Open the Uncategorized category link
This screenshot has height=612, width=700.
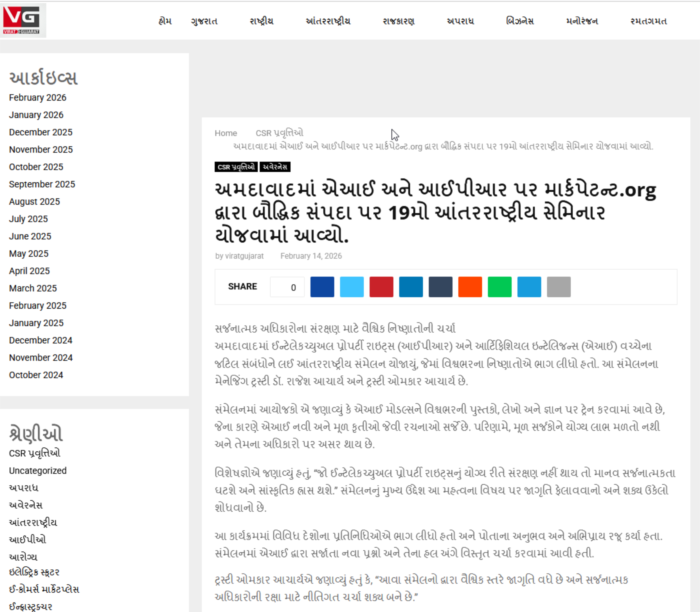click(38, 471)
